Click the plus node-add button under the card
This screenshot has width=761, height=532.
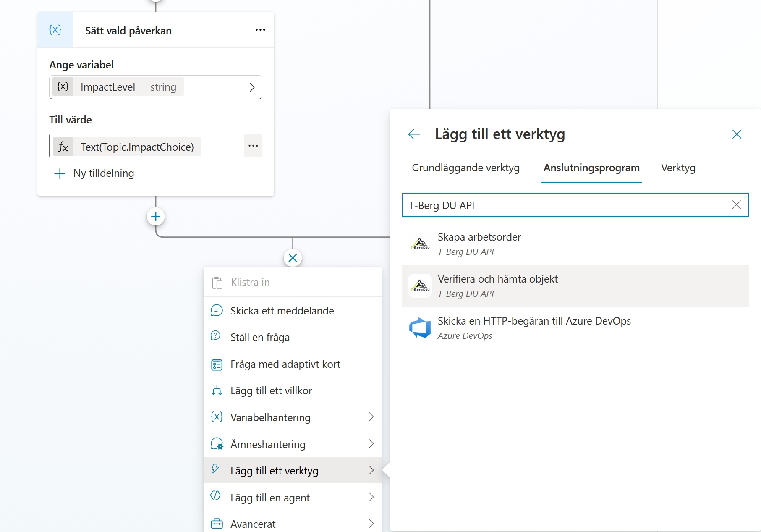(x=156, y=217)
